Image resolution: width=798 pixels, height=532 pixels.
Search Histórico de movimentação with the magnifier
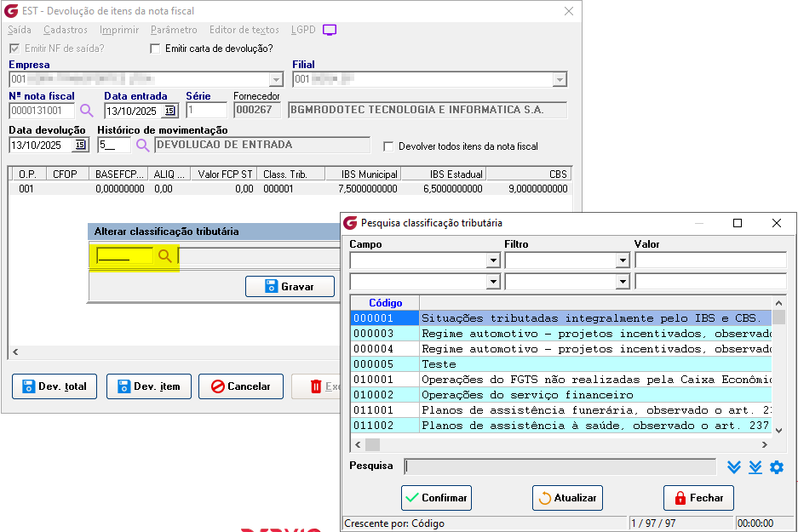142,146
